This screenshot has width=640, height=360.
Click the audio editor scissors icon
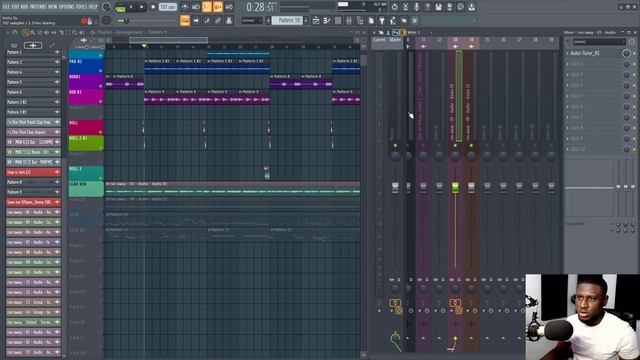click(405, 7)
